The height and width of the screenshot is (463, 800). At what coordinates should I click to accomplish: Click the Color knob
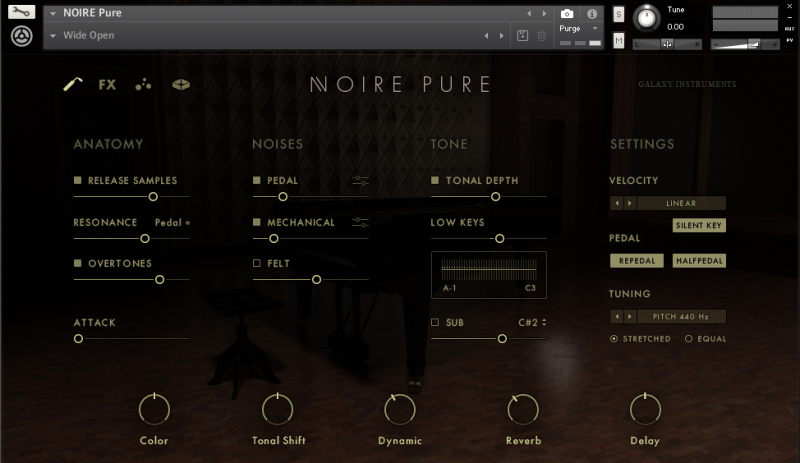coord(154,409)
